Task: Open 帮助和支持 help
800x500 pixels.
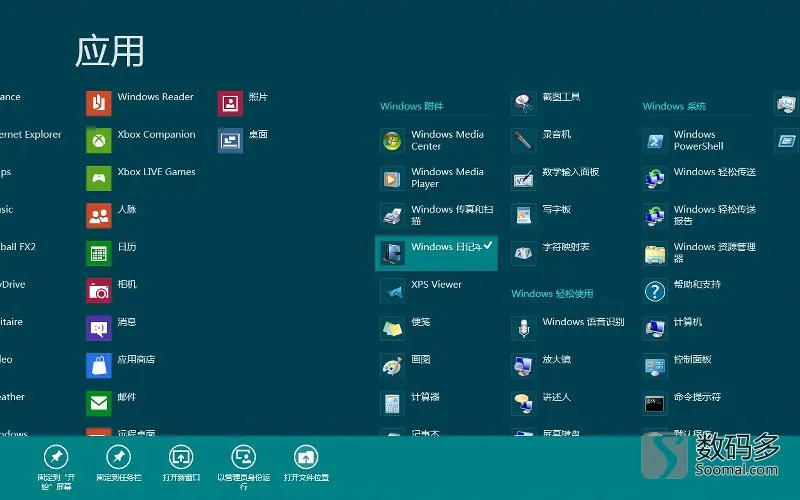Action: coord(682,290)
